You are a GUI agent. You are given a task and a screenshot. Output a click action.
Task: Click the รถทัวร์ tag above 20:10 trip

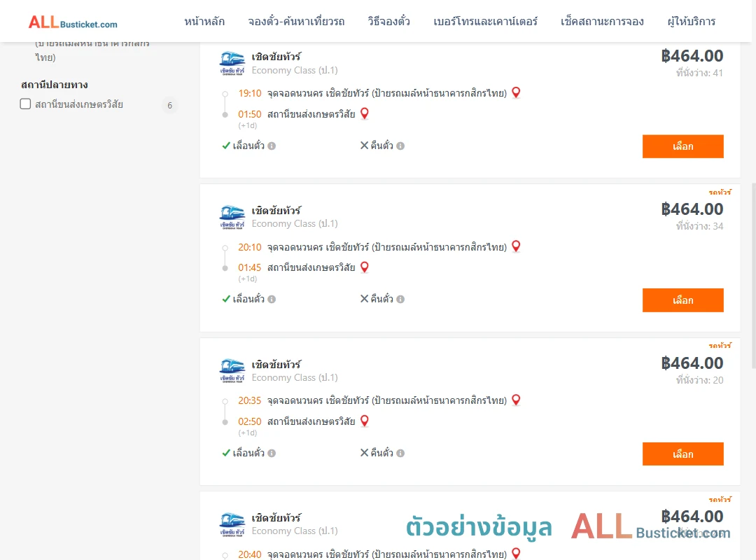pyautogui.click(x=720, y=192)
